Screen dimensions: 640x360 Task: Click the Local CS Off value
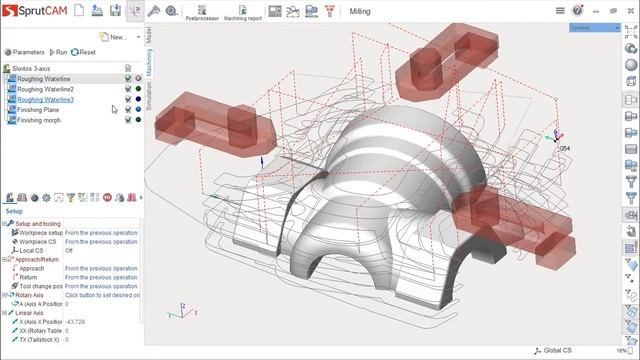69,251
